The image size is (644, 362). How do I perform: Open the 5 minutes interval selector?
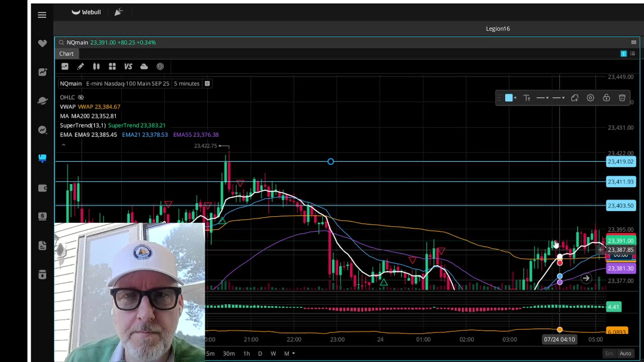[187, 83]
